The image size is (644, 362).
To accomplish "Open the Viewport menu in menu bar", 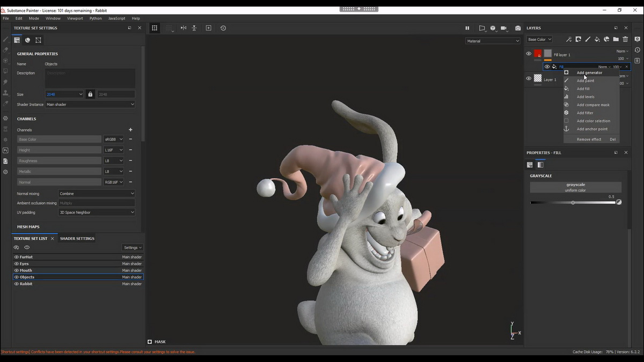I will [x=75, y=18].
